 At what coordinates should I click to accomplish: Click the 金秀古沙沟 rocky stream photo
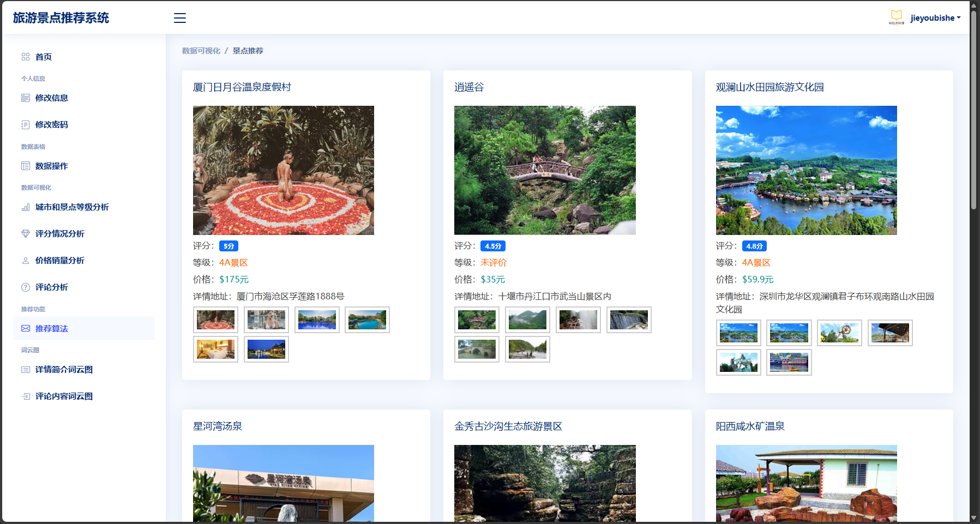tap(545, 484)
